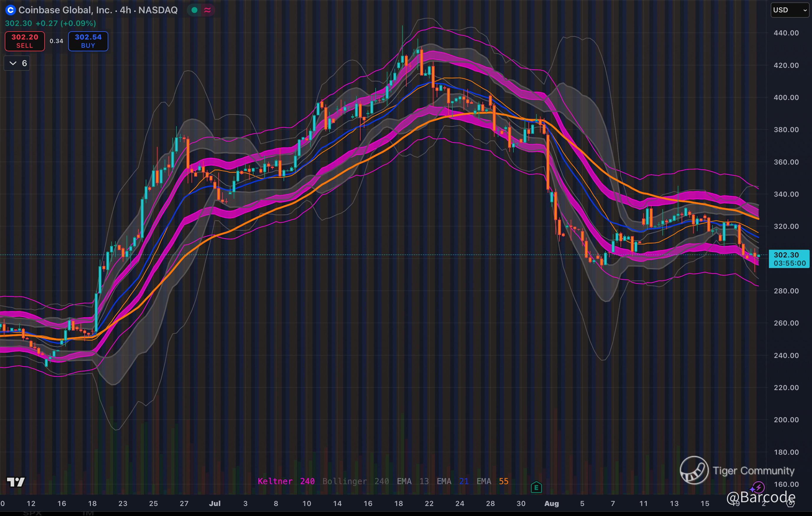Click the EMA 55 orange label
The image size is (812, 516).
click(492, 481)
